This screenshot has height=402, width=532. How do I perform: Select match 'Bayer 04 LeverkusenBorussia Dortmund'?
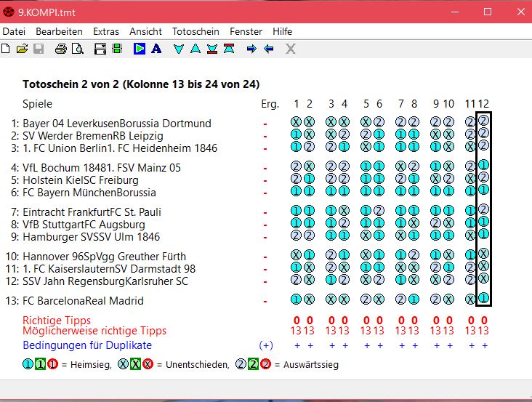(117, 123)
